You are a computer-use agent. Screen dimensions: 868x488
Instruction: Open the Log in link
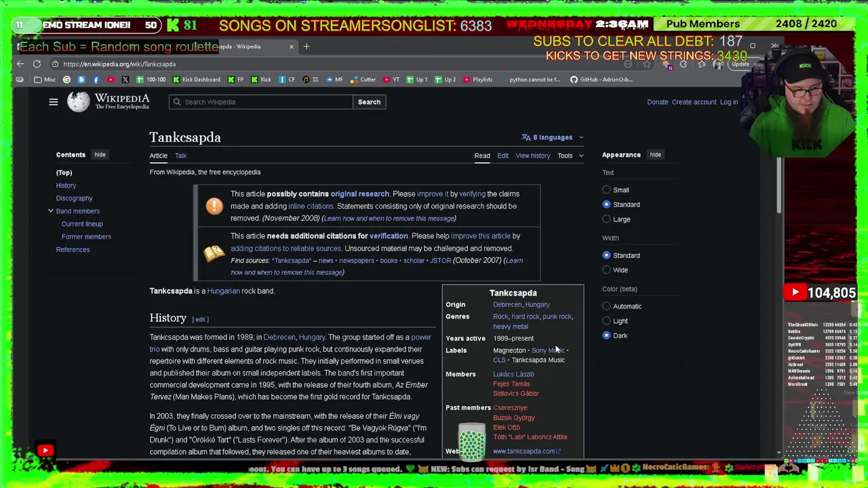tap(729, 102)
